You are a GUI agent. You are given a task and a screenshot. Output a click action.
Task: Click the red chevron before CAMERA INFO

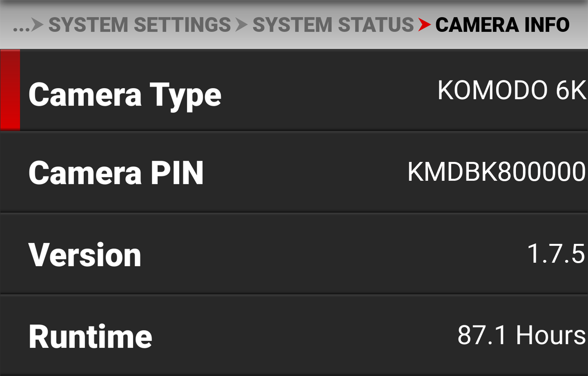[x=425, y=25]
